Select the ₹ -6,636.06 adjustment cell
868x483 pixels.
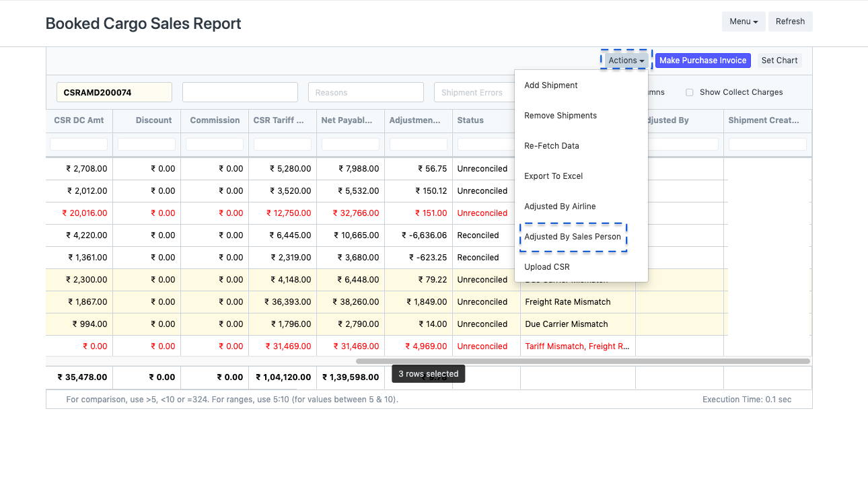419,235
